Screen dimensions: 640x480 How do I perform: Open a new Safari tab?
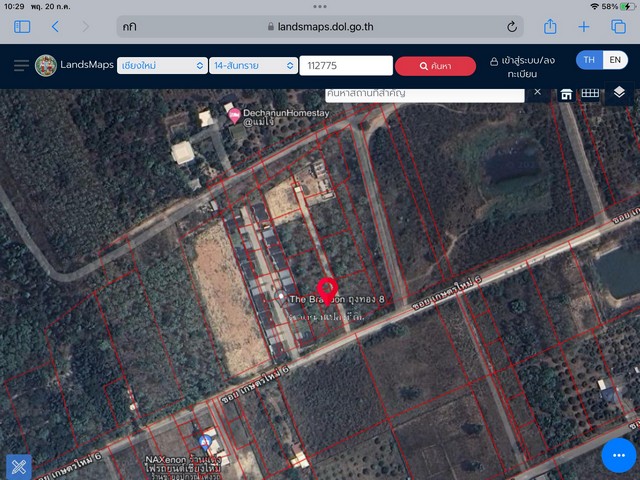pyautogui.click(x=584, y=27)
